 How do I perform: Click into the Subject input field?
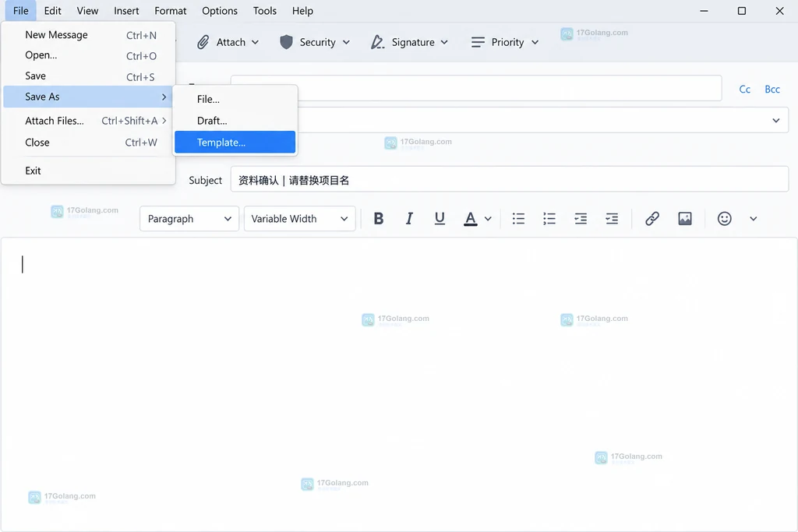coord(510,179)
